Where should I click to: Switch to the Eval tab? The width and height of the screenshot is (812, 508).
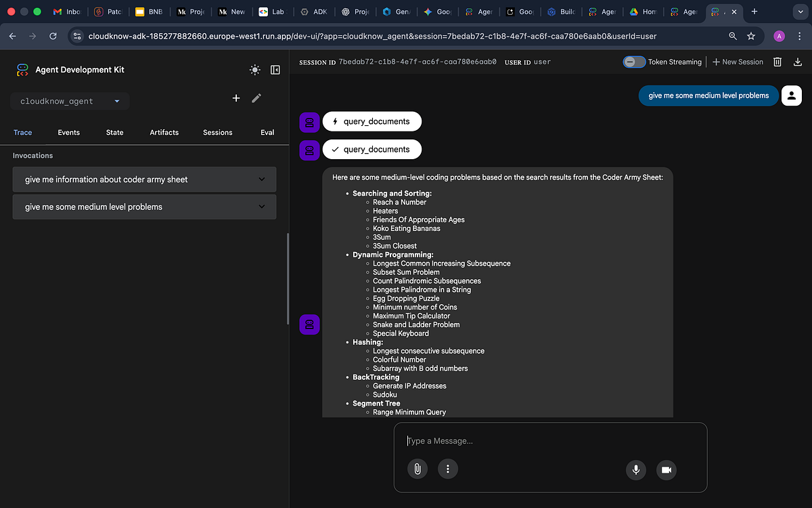(x=267, y=132)
